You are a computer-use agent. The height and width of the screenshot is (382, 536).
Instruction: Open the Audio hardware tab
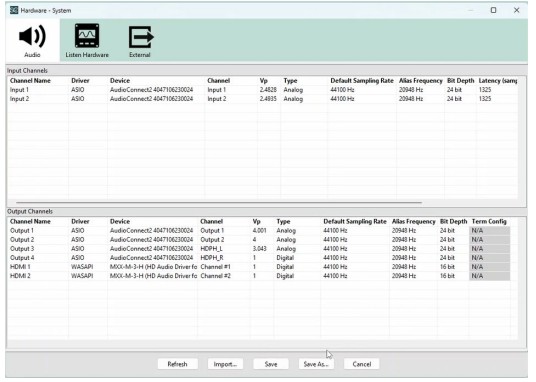tap(32, 41)
